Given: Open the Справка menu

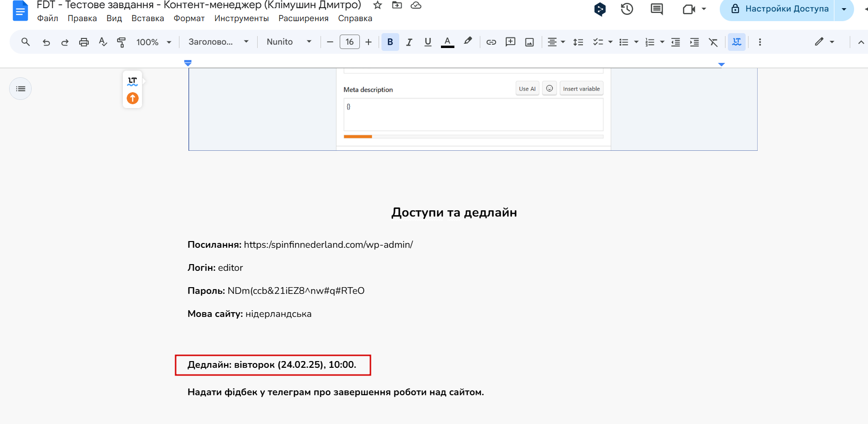Looking at the screenshot, I should [x=355, y=18].
